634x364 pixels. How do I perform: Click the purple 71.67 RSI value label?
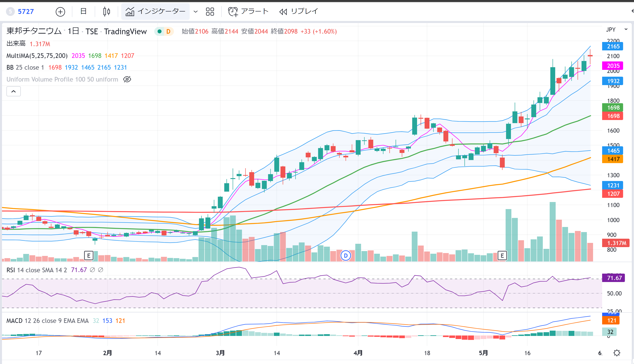(613, 278)
